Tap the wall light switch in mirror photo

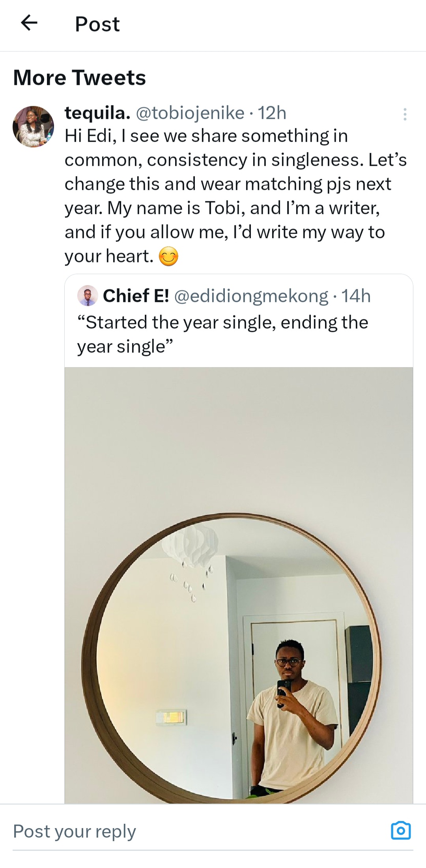171,716
